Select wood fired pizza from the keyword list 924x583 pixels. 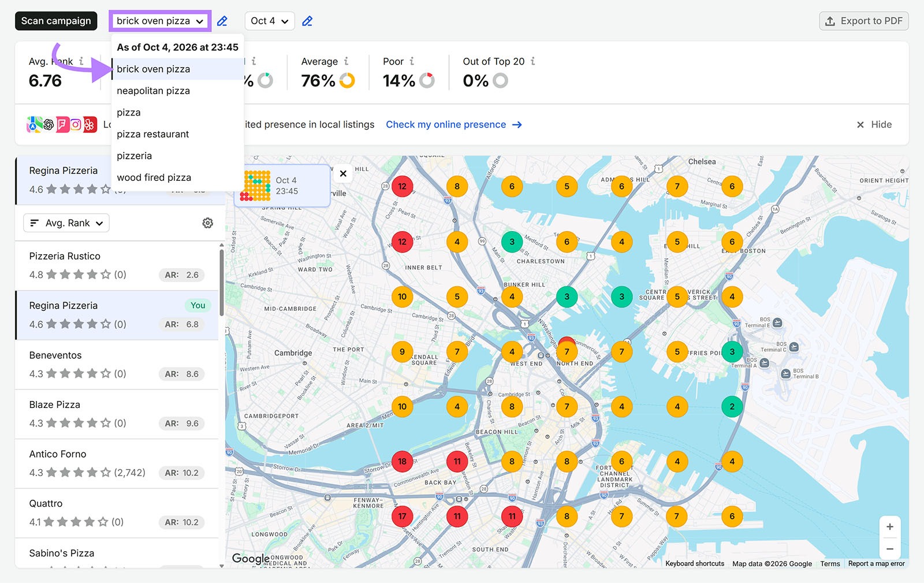point(177,177)
